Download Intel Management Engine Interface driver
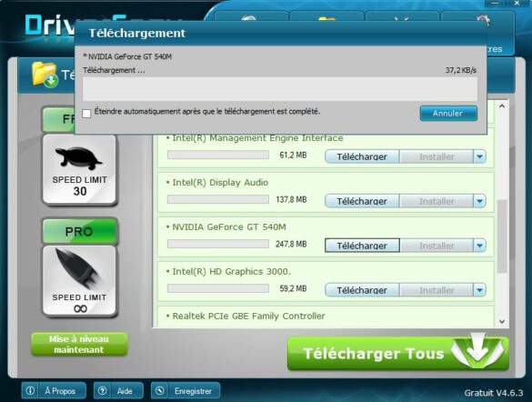 tap(362, 156)
